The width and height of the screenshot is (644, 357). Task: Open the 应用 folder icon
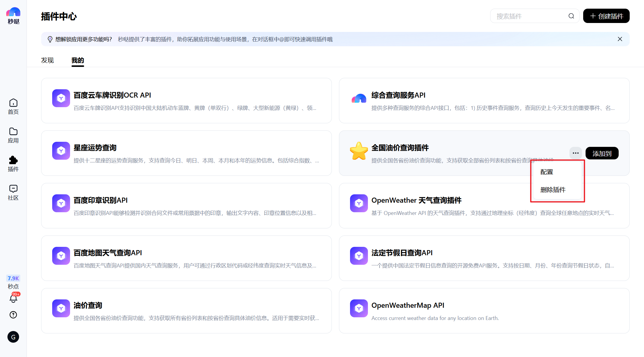(13, 135)
